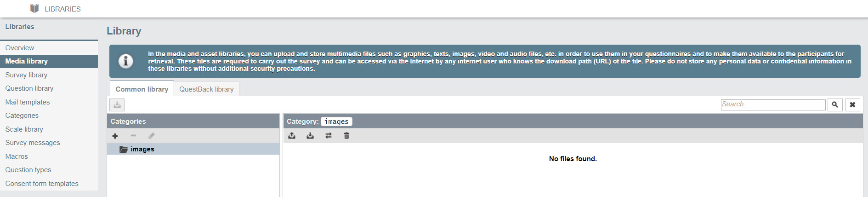
Task: Click the upload file icon
Action: pyautogui.click(x=292, y=136)
